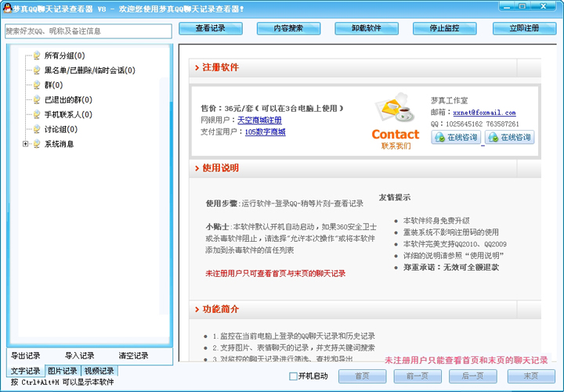
Task: Click the icon beside 手机联系人(0)
Action: tap(37, 114)
